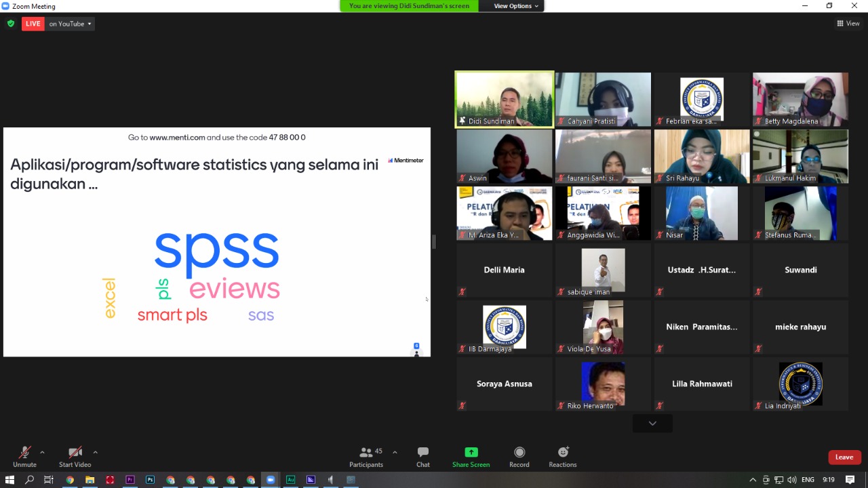Image resolution: width=868 pixels, height=488 pixels.
Task: Click the green encryption shield icon
Action: point(10,24)
